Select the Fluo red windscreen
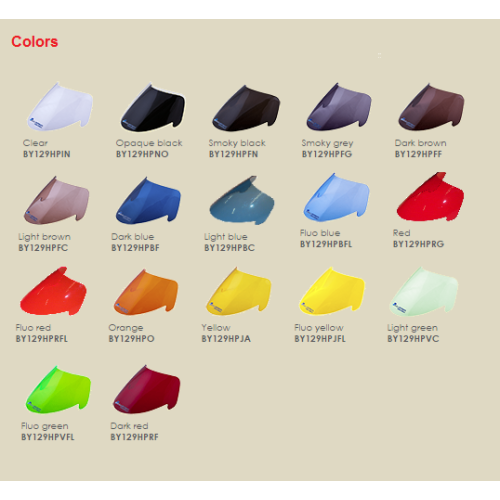 pyautogui.click(x=53, y=291)
